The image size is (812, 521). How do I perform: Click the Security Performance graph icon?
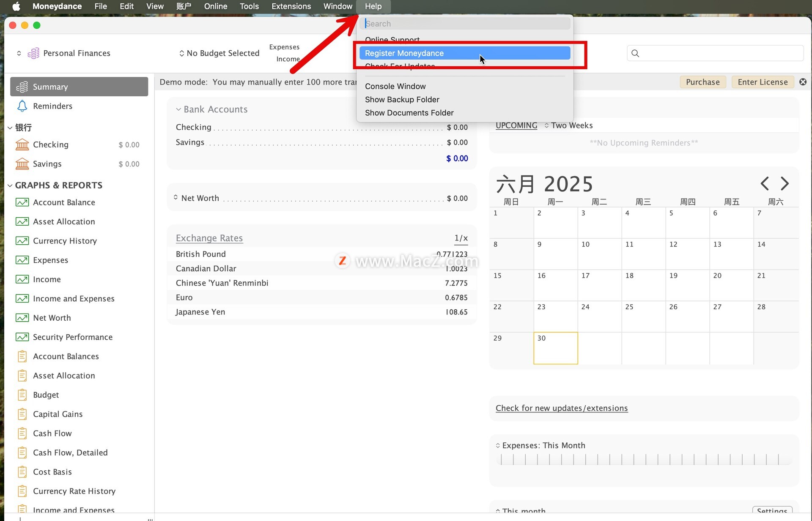(x=22, y=337)
